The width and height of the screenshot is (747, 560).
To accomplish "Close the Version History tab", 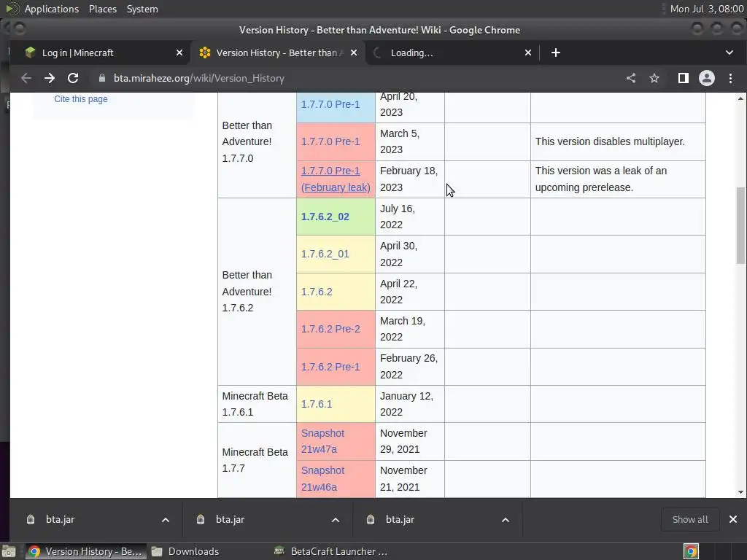I will pos(354,52).
